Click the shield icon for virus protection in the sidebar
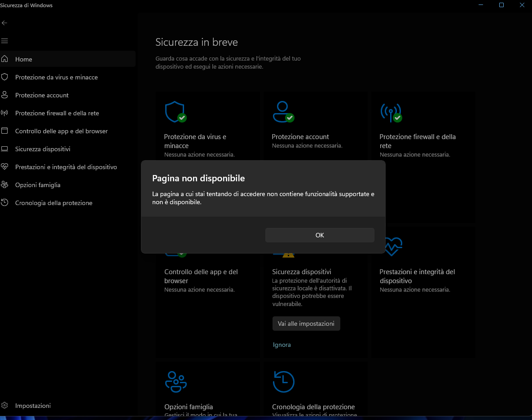This screenshot has height=420, width=532. tap(4, 77)
